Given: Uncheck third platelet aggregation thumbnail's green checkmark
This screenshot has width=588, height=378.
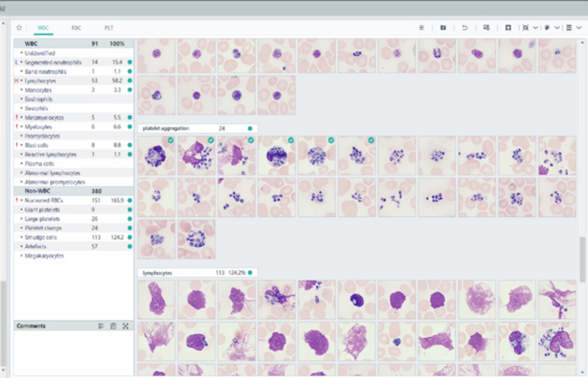Looking at the screenshot, I should pyautogui.click(x=251, y=140).
